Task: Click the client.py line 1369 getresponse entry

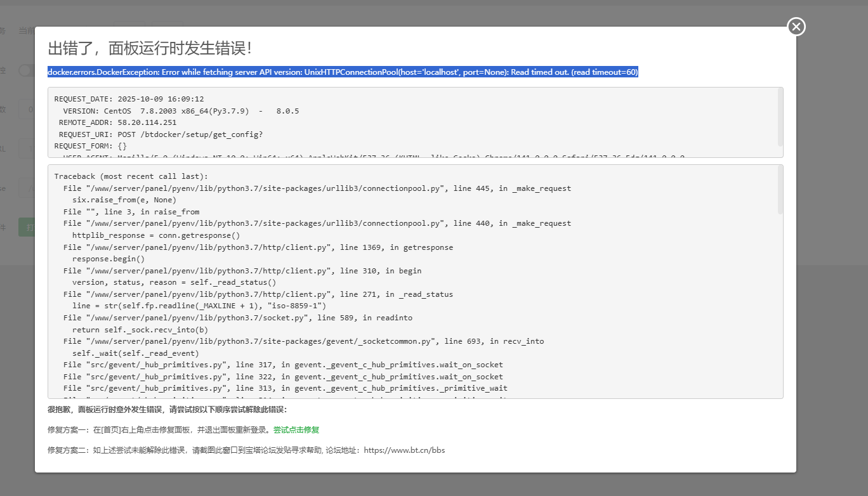Action: coord(258,247)
